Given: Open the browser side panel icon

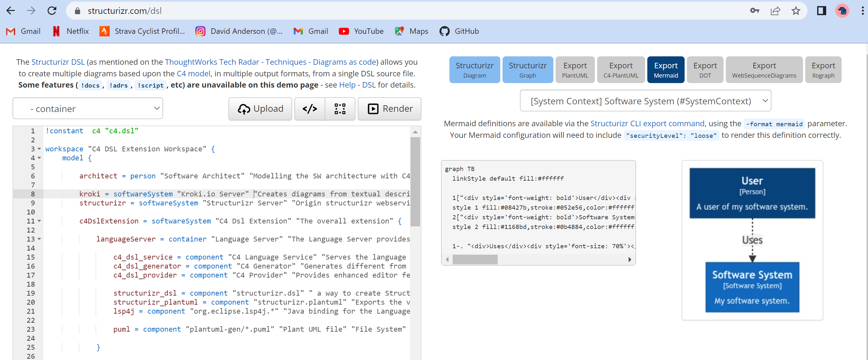Looking at the screenshot, I should pyautogui.click(x=821, y=10).
